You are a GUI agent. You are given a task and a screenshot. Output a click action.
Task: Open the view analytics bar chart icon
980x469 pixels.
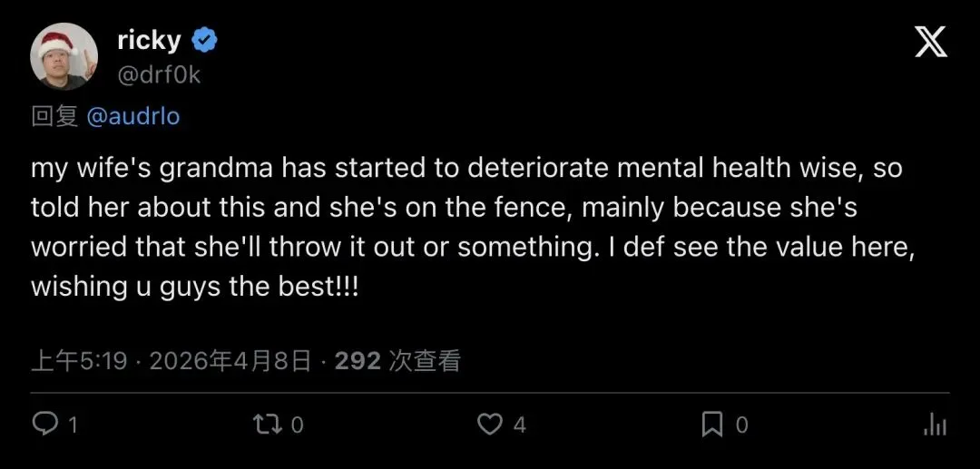(935, 424)
